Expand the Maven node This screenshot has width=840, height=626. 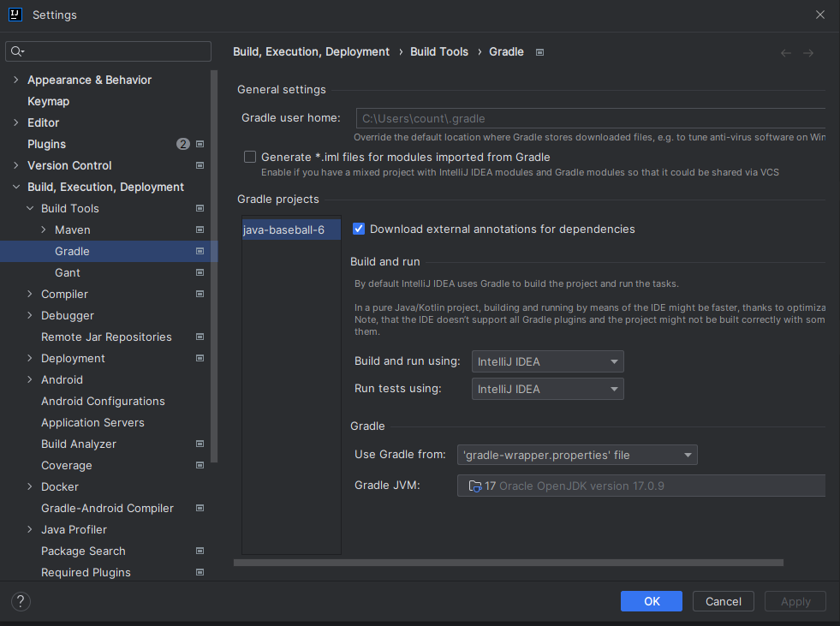44,230
